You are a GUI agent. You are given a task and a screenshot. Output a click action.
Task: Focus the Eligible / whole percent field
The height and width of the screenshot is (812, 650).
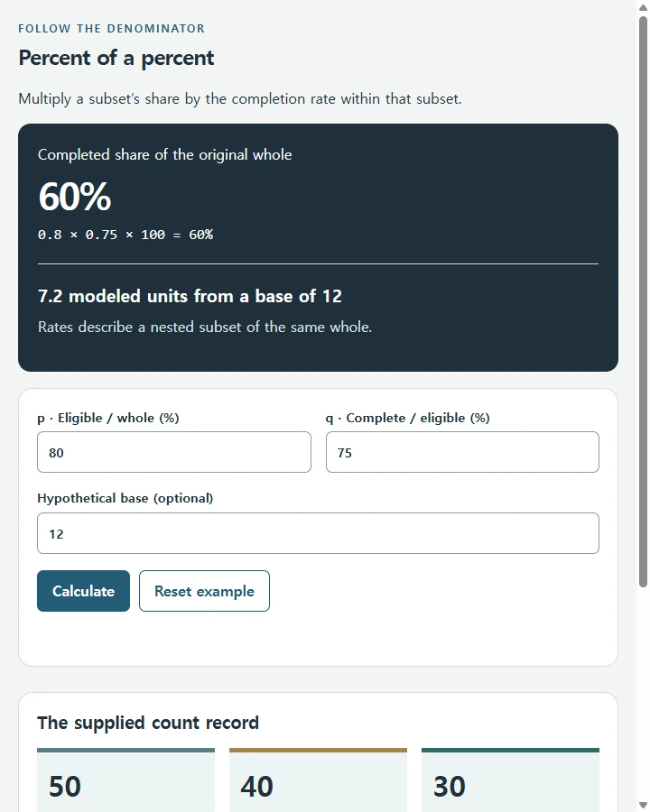tap(174, 452)
